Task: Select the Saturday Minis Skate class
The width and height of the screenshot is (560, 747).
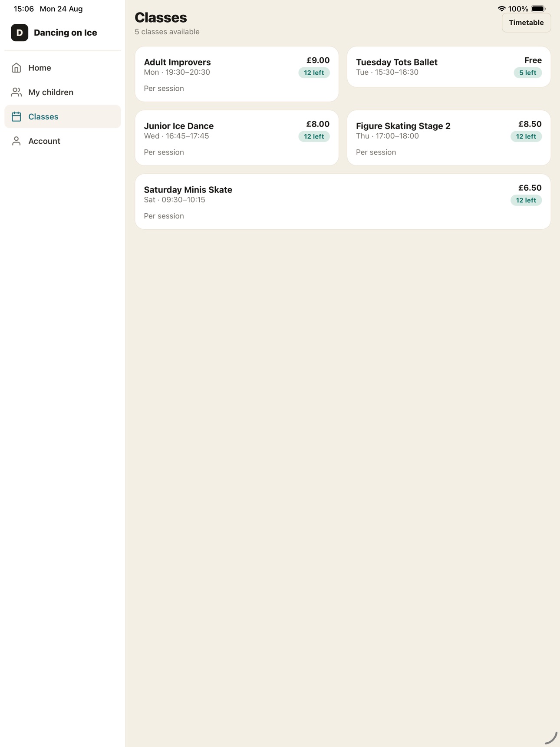Action: [343, 202]
